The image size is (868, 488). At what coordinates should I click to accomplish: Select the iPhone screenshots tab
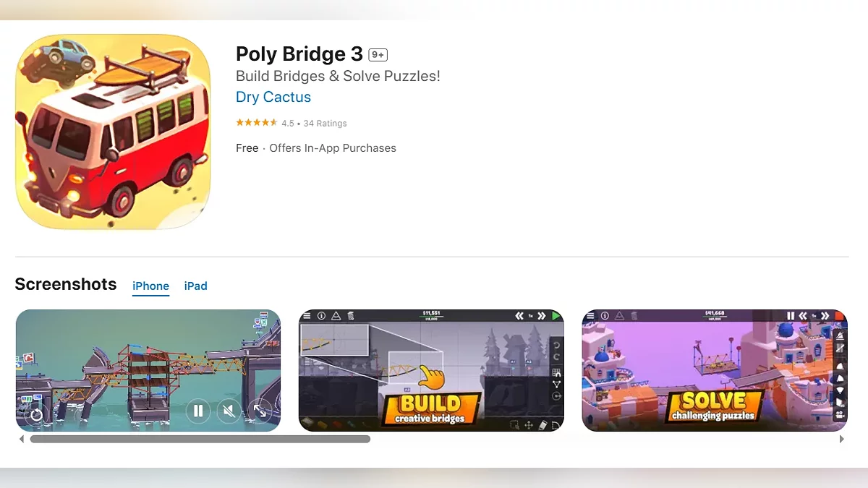point(150,286)
